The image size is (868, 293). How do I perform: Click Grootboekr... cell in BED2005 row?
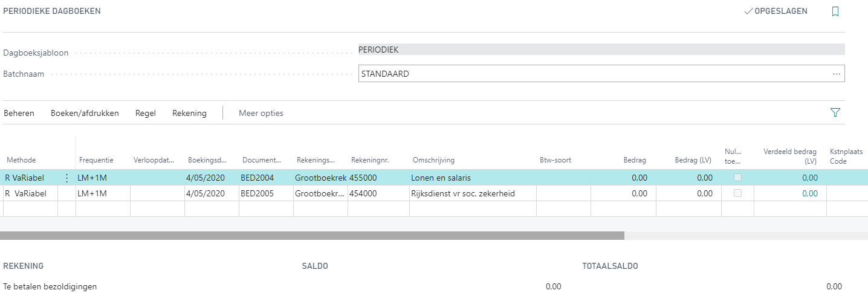(x=320, y=194)
